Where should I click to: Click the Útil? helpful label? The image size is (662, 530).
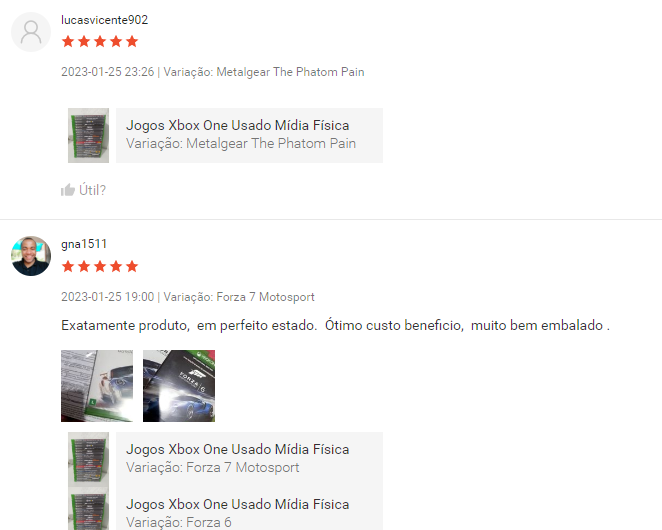[92, 190]
